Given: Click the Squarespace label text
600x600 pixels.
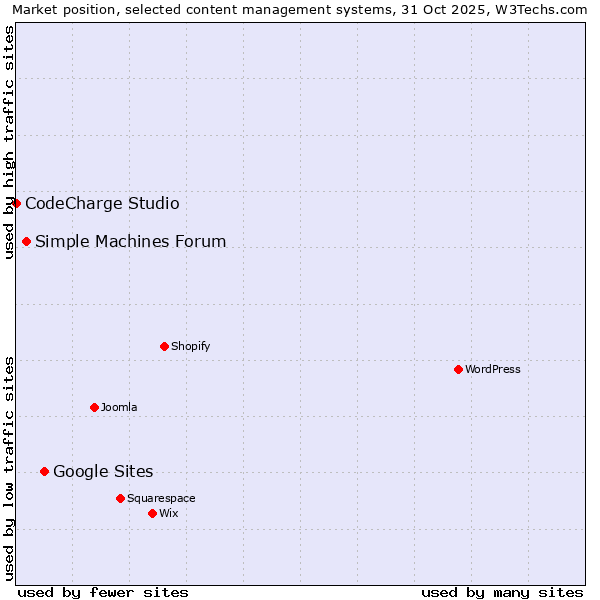Looking at the screenshot, I should [x=161, y=498].
